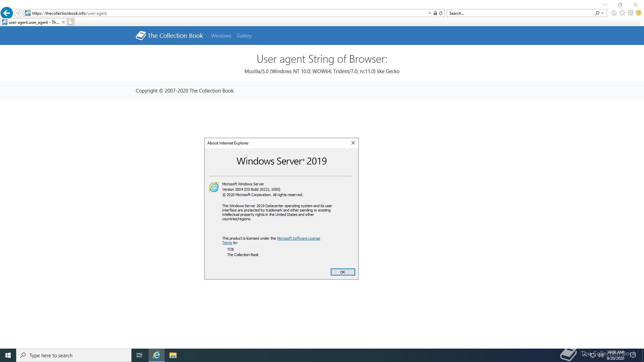644x362 pixels.
Task: Click the Forward navigation arrow
Action: point(18,13)
